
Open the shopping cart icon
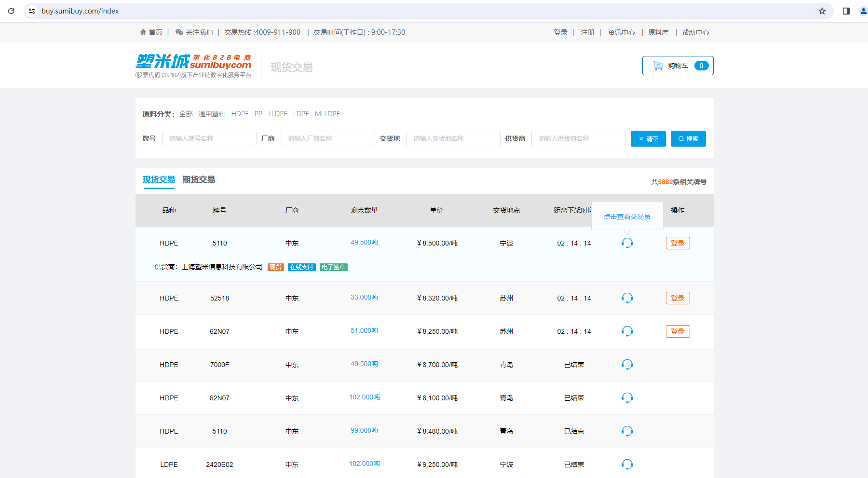click(658, 66)
